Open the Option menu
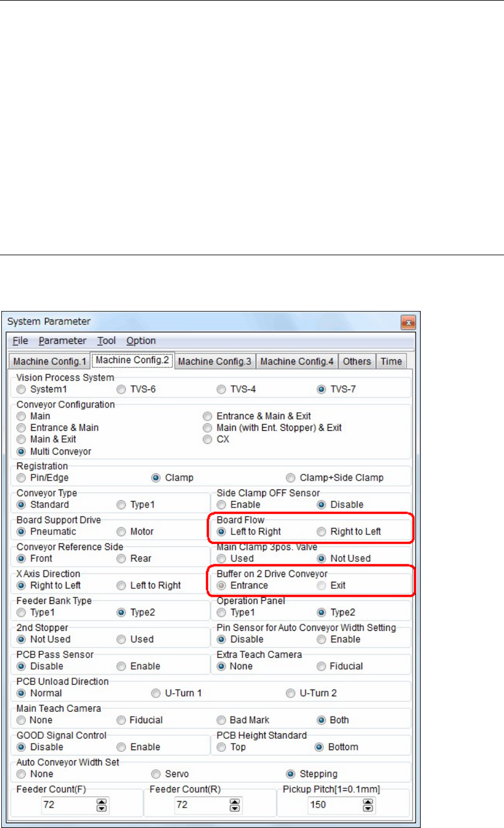Image resolution: width=504 pixels, height=828 pixels. pyautogui.click(x=141, y=340)
